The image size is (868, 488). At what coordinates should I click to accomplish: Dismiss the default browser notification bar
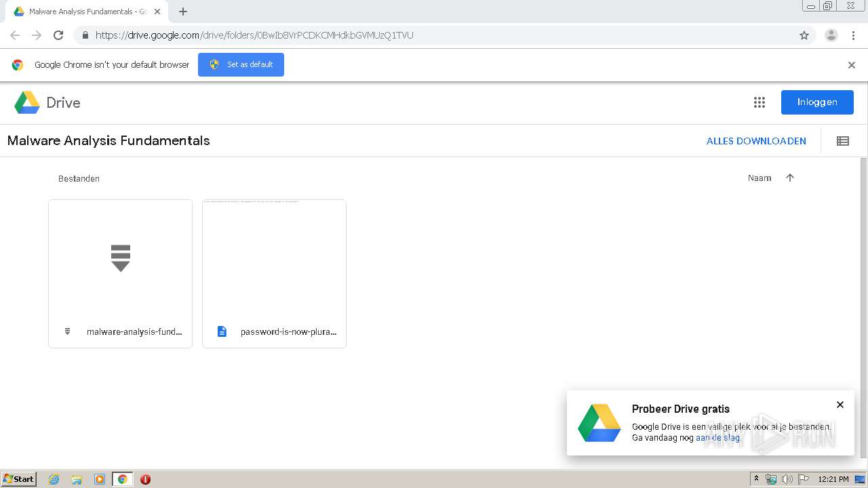coord(852,65)
